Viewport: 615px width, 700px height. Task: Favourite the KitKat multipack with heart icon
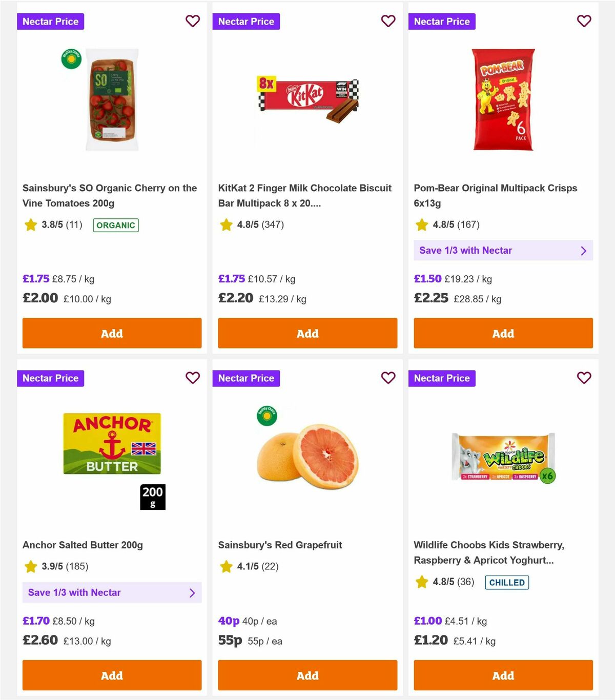(388, 21)
